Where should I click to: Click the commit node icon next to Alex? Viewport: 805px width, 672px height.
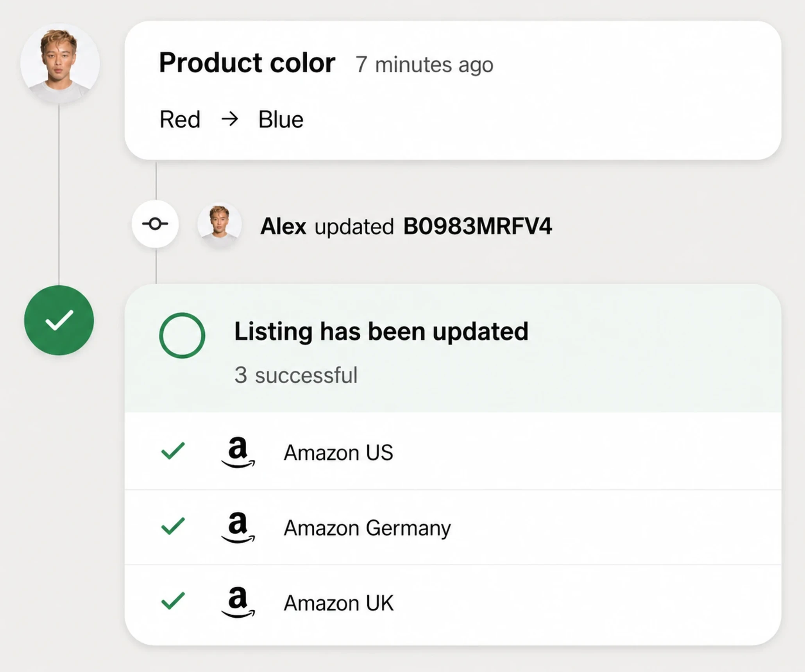[155, 224]
